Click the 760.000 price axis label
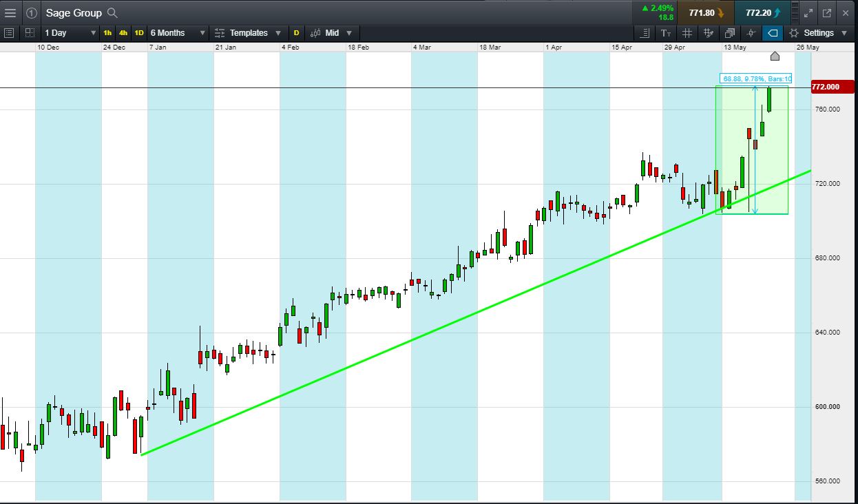858x504 pixels. tap(827, 109)
